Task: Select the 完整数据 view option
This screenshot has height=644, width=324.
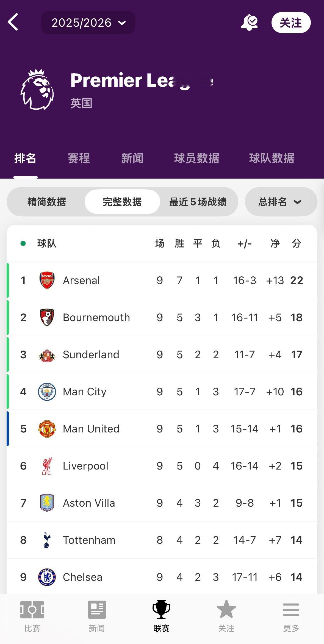Action: tap(122, 202)
